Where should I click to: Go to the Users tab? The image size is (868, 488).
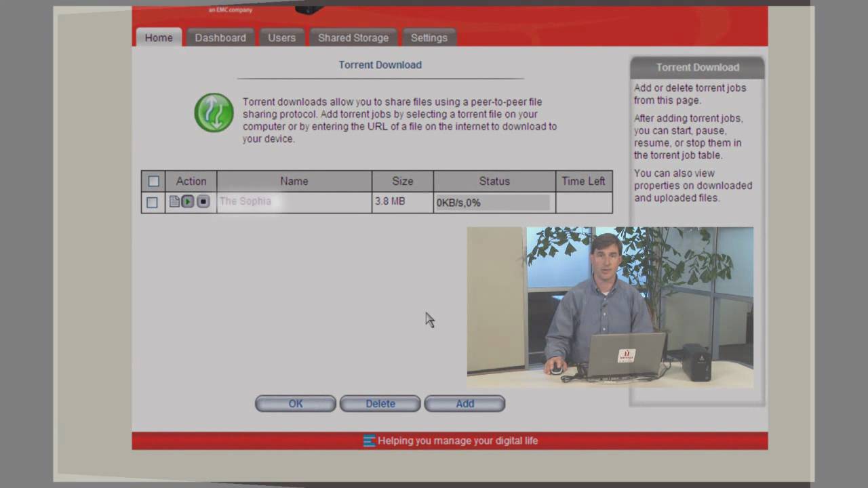[281, 37]
